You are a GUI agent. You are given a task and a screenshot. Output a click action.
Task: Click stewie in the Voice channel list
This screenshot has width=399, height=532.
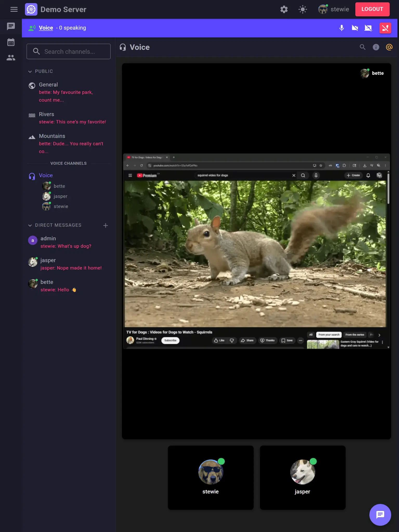click(x=56, y=206)
